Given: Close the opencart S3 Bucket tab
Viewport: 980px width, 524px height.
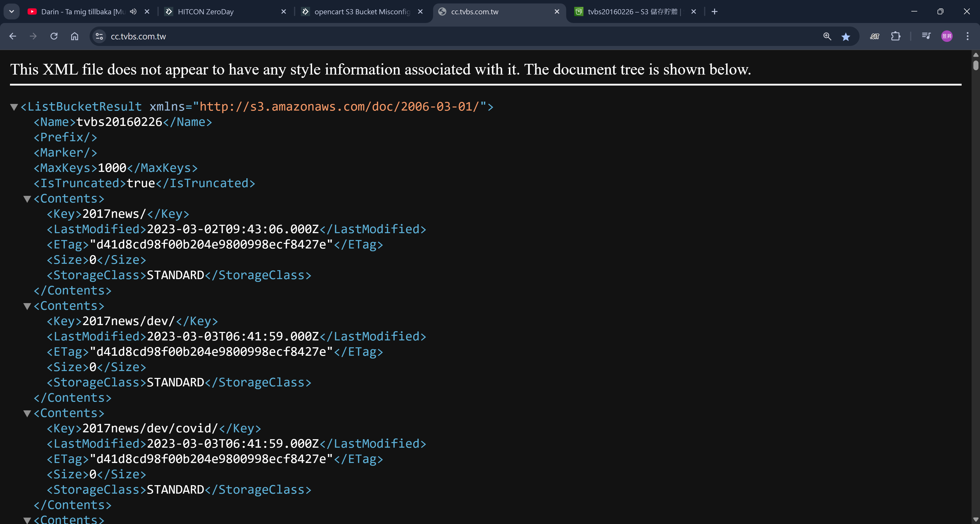Looking at the screenshot, I should coord(420,11).
